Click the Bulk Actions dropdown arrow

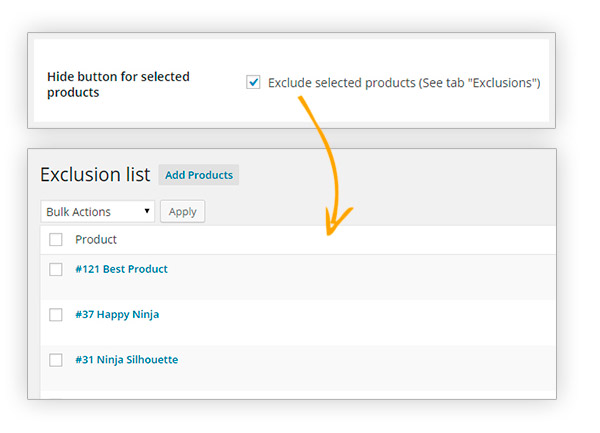click(x=147, y=211)
